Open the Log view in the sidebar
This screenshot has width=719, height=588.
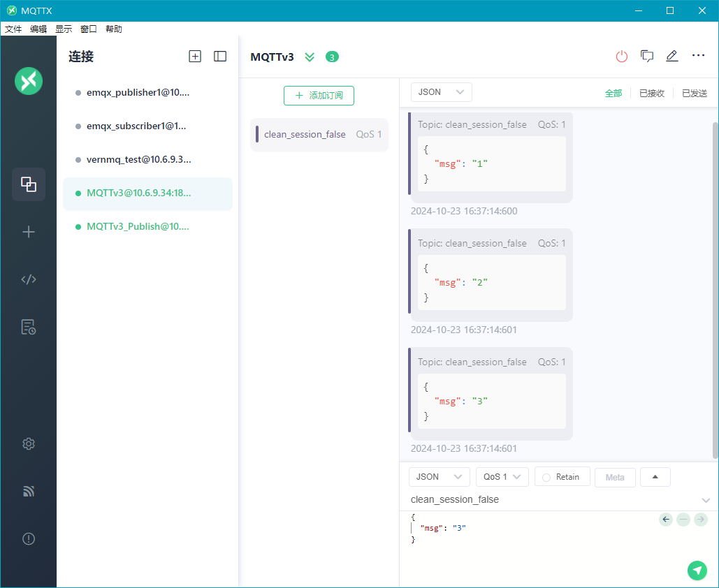tap(29, 327)
